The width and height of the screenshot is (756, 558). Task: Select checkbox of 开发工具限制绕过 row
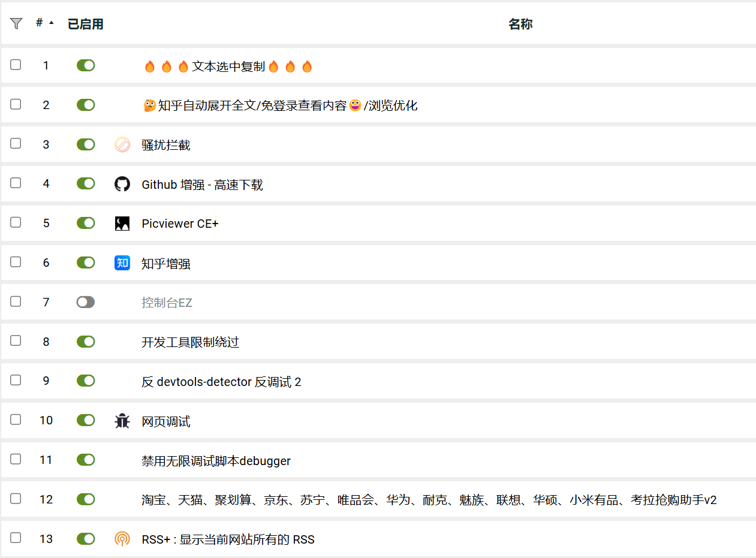tap(16, 340)
